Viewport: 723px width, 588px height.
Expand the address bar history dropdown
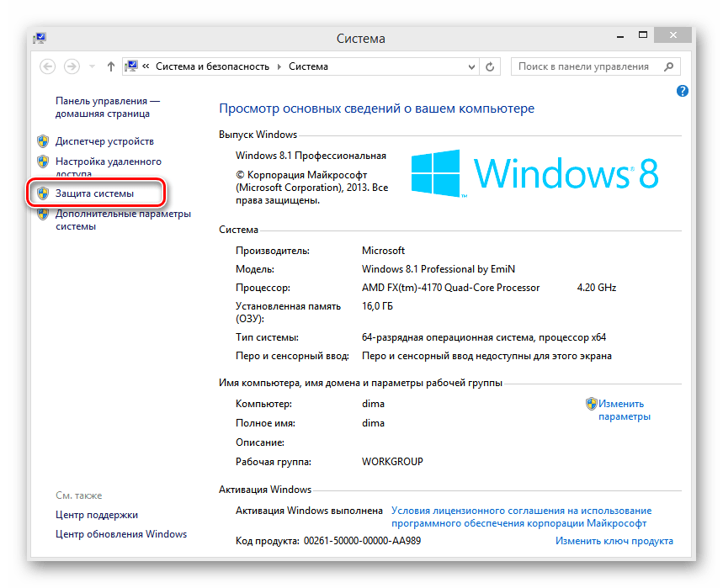click(x=471, y=66)
